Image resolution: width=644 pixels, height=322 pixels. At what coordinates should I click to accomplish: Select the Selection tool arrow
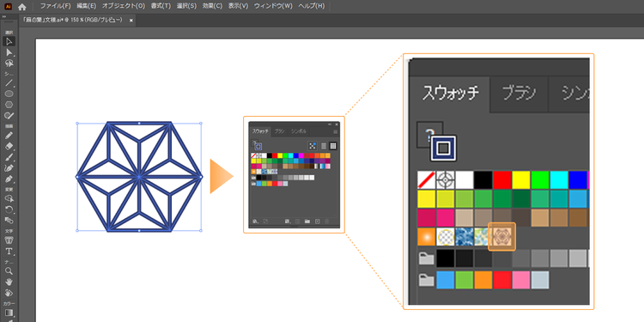pyautogui.click(x=9, y=41)
